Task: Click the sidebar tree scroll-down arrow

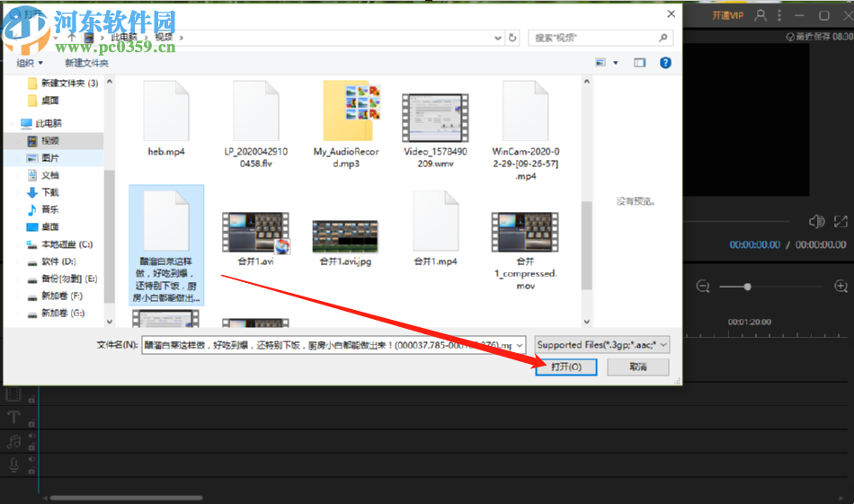Action: coord(110,322)
